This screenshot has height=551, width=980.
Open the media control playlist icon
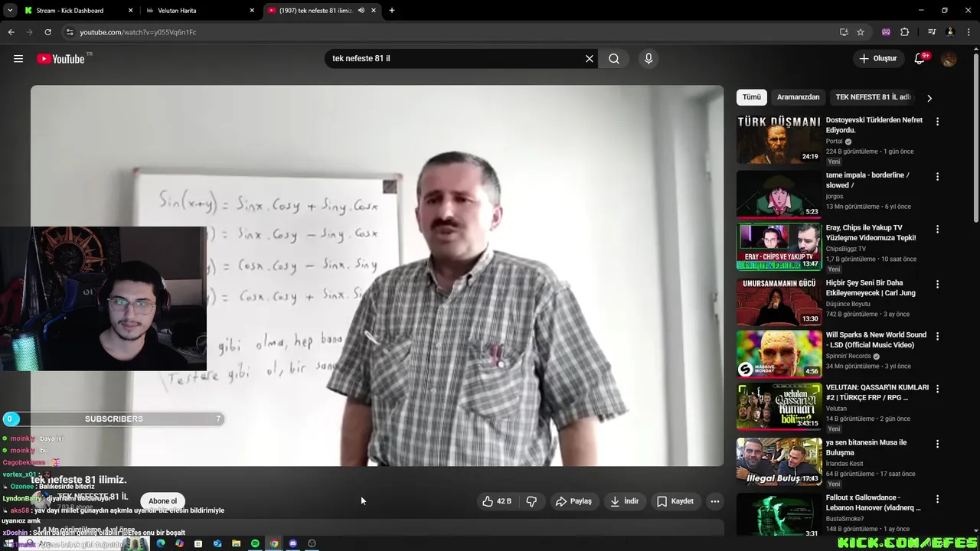coord(932,32)
